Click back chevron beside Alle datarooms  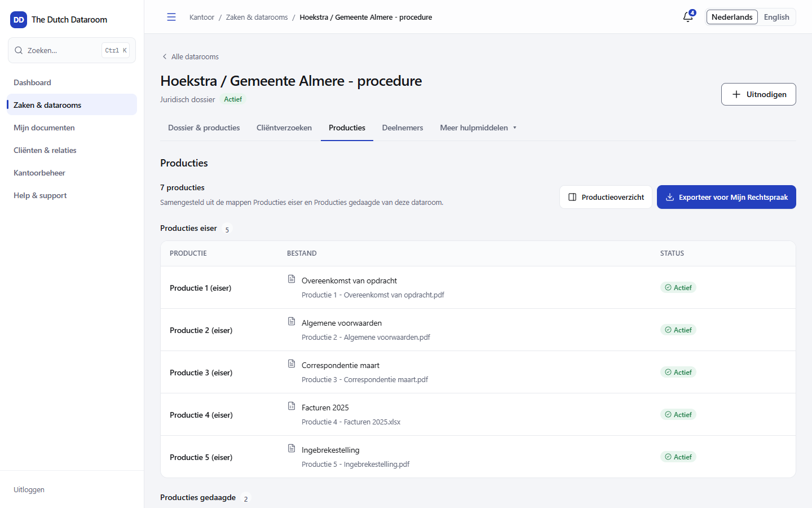pos(165,56)
